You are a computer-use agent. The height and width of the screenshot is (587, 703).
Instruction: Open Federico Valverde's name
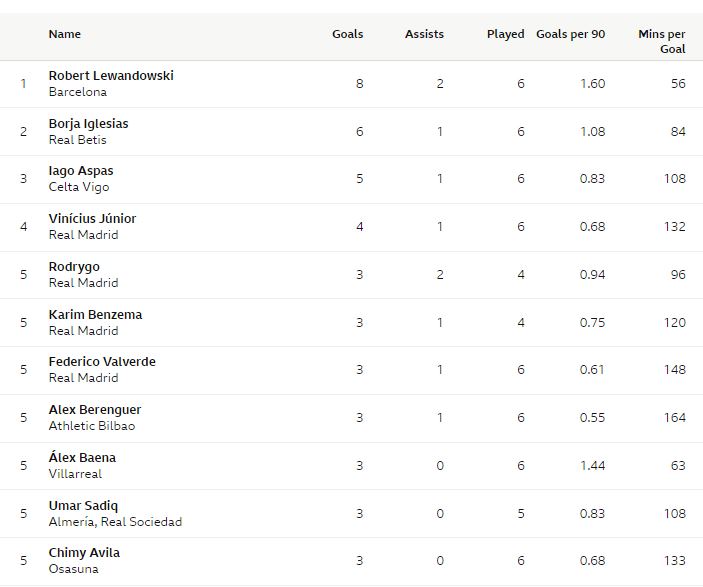(102, 362)
